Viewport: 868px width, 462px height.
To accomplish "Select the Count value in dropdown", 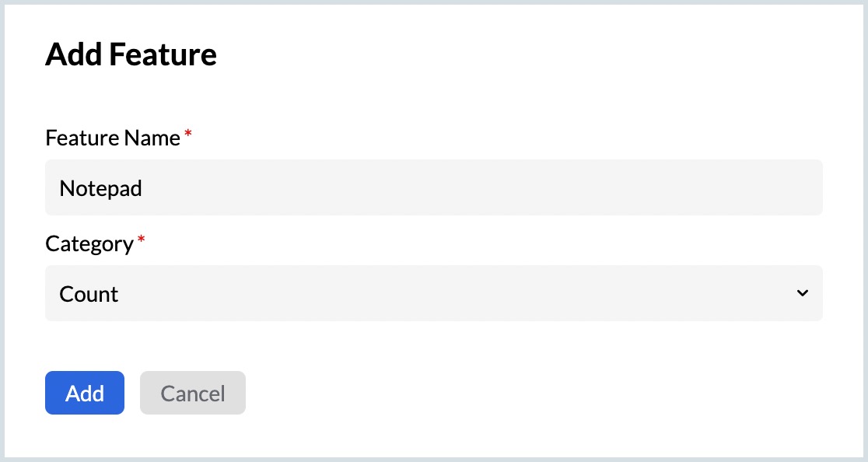I will (x=89, y=294).
